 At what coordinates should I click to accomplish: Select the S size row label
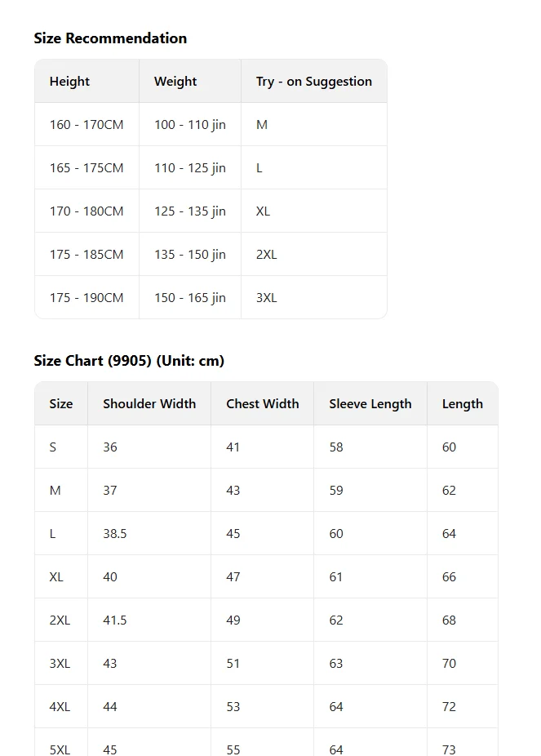[61, 447]
